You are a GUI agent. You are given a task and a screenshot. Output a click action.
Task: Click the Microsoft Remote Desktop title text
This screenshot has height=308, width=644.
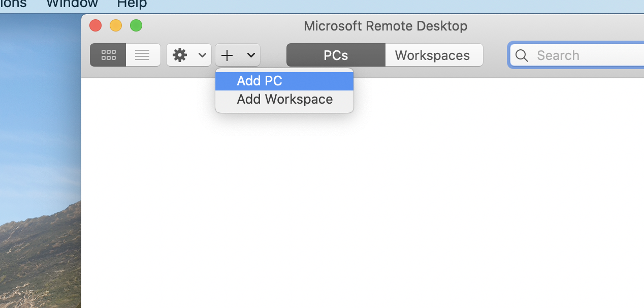[x=385, y=26]
